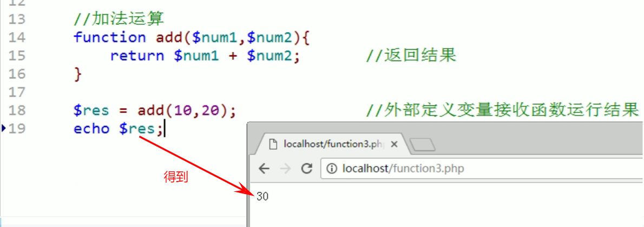Reload the localhost page
This screenshot has width=644, height=227.
307,169
